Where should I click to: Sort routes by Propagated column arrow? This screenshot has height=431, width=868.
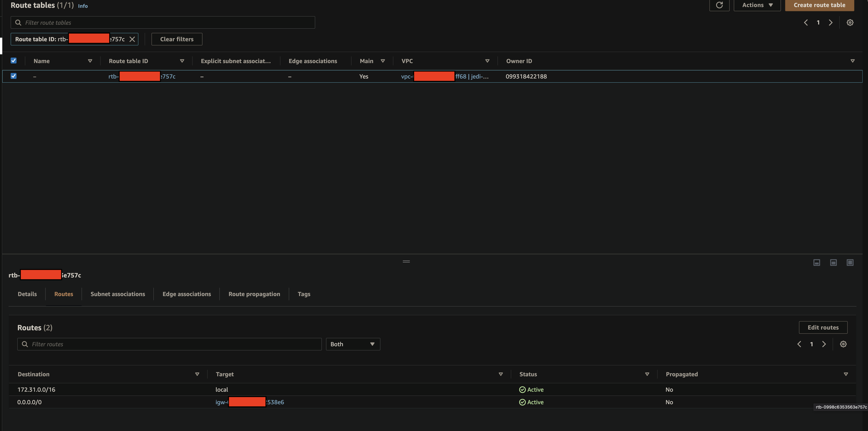pos(846,374)
